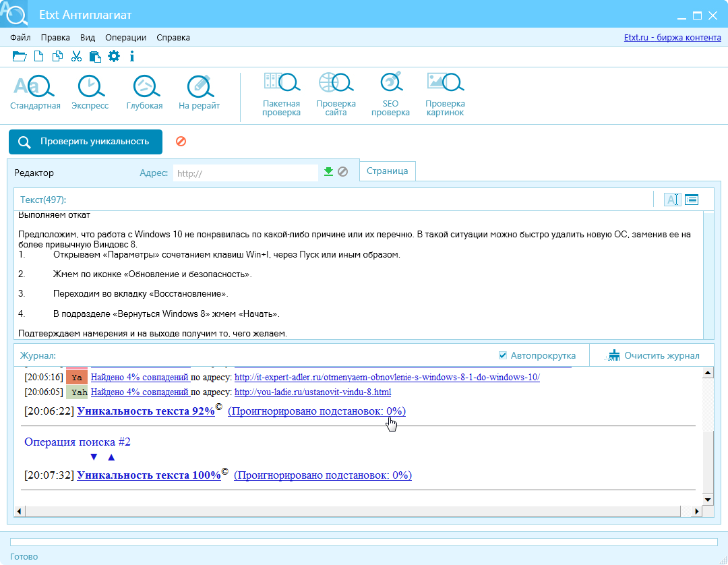Open the Операции menu
The height and width of the screenshot is (565, 728).
[125, 38]
